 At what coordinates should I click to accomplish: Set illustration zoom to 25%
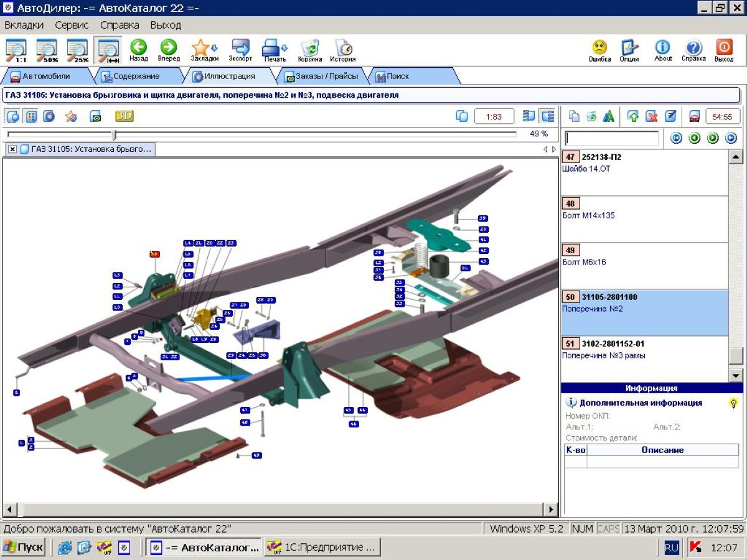point(78,50)
